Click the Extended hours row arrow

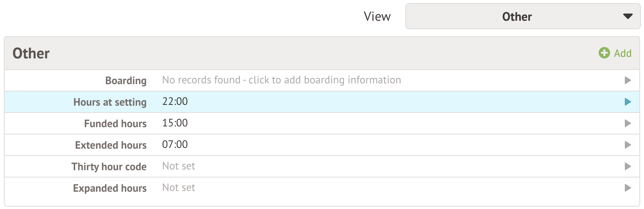pyautogui.click(x=628, y=145)
